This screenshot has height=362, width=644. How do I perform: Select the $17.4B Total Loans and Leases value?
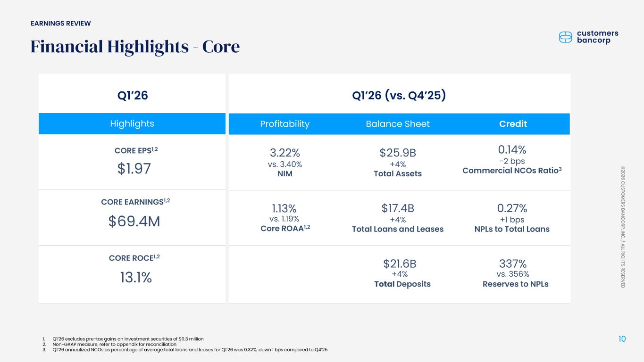(398, 208)
